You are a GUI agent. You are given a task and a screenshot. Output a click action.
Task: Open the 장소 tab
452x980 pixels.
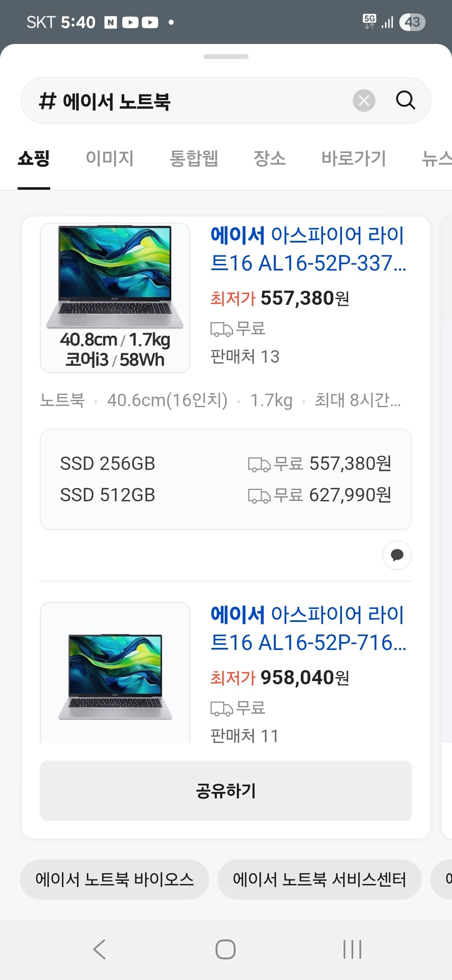pyautogui.click(x=270, y=159)
